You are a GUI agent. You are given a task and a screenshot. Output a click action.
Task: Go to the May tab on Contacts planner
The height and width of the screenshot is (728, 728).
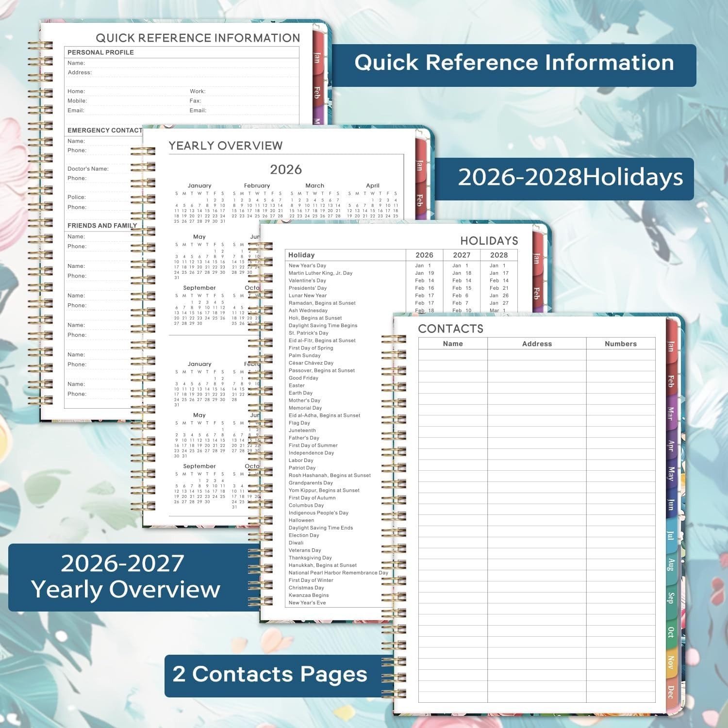point(671,473)
